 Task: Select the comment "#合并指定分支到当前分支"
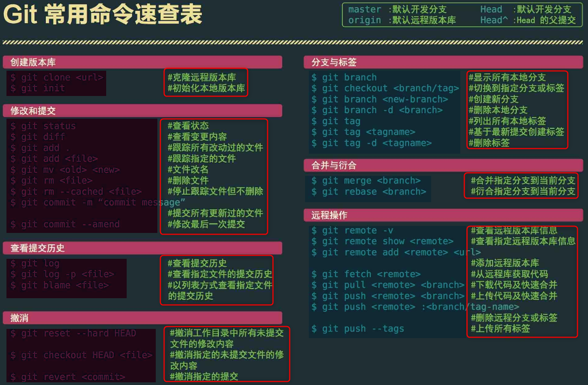pos(523,181)
